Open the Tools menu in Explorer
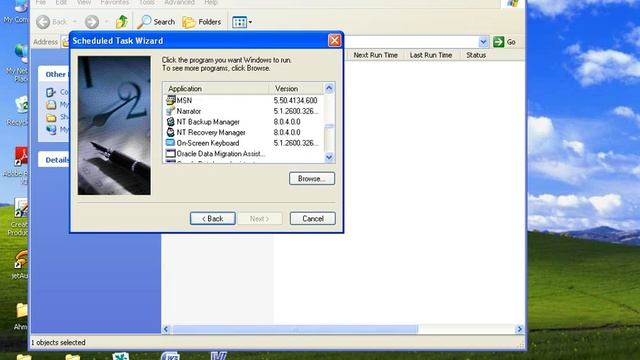Viewport: 640px width, 360px height. (x=147, y=2)
